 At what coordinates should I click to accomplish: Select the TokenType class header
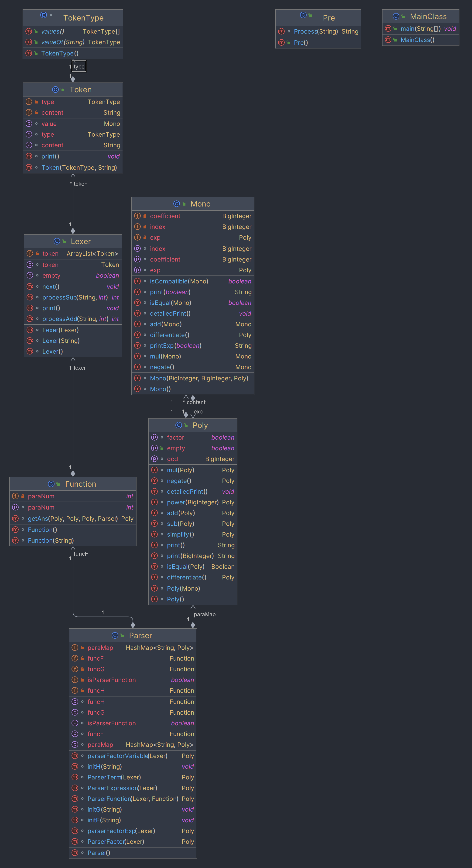[73, 17]
